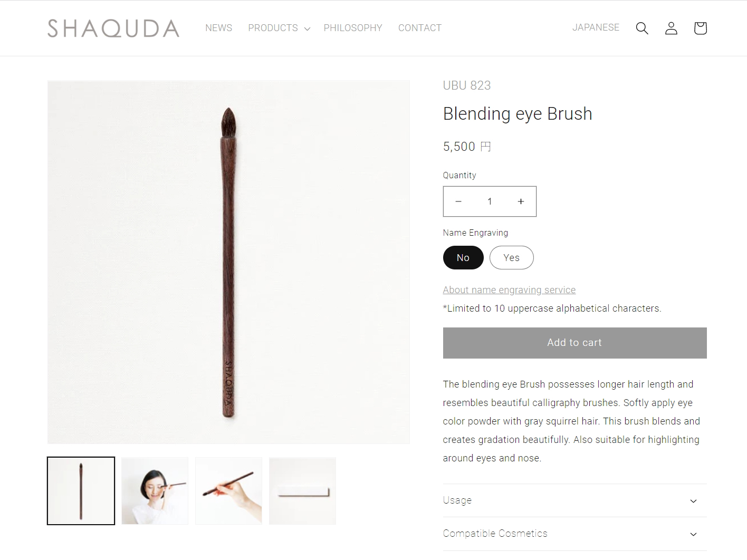
Task: Add the brush to cart
Action: (574, 343)
